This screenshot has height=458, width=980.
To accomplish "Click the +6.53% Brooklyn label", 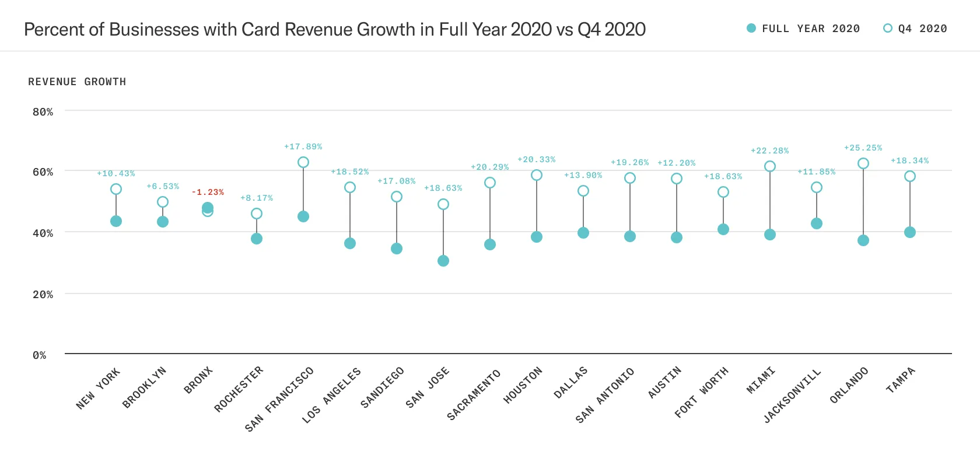I will click(163, 186).
